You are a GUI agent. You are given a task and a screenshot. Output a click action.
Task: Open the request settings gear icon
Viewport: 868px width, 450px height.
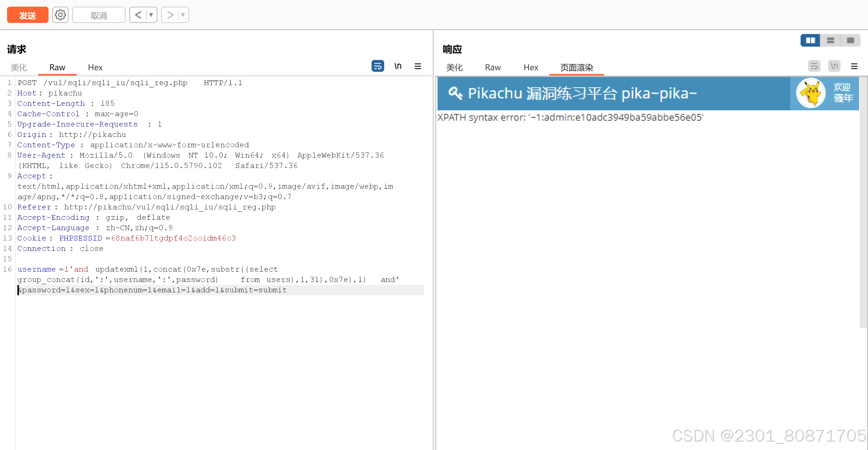tap(60, 15)
